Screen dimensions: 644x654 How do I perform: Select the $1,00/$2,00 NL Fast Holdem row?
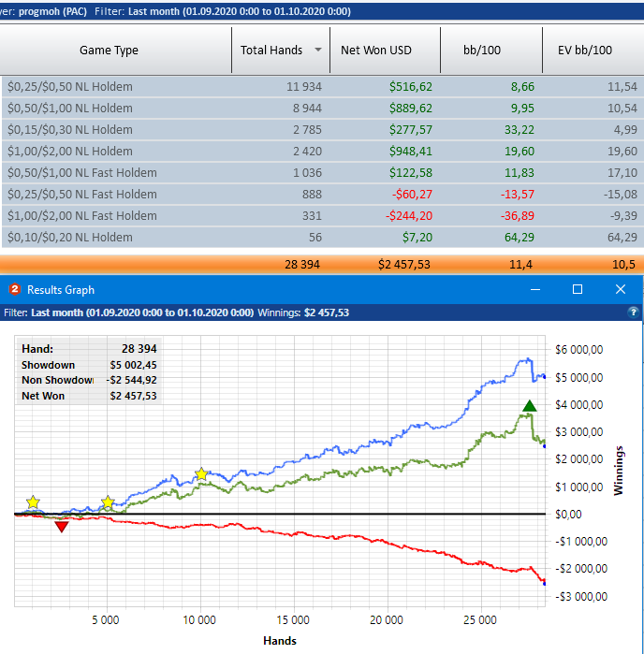323,216
